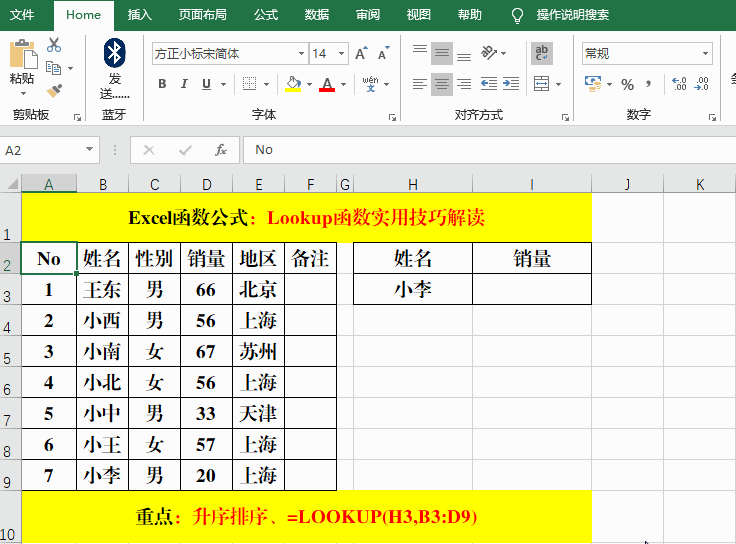Align text left
736x544 pixels.
[420, 84]
